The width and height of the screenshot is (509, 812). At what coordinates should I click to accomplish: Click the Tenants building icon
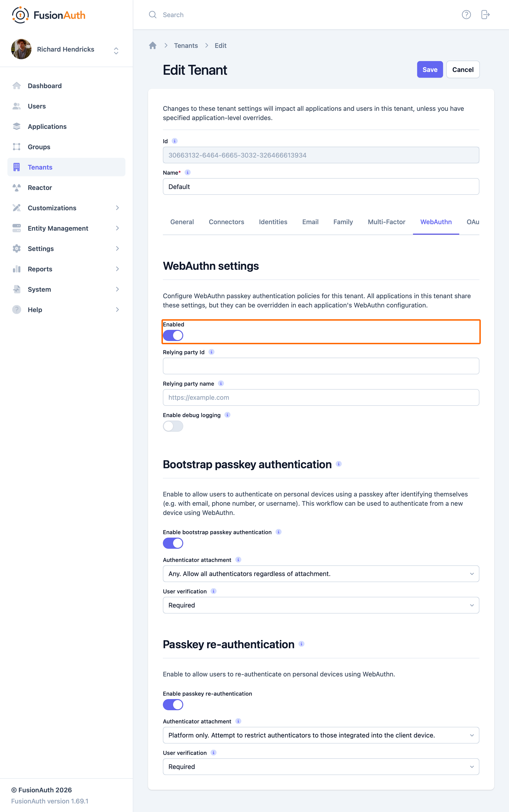pos(16,167)
